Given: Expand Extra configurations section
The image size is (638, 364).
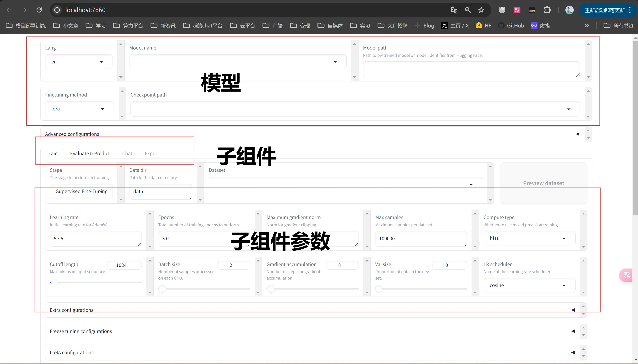Looking at the screenshot, I should (312, 310).
